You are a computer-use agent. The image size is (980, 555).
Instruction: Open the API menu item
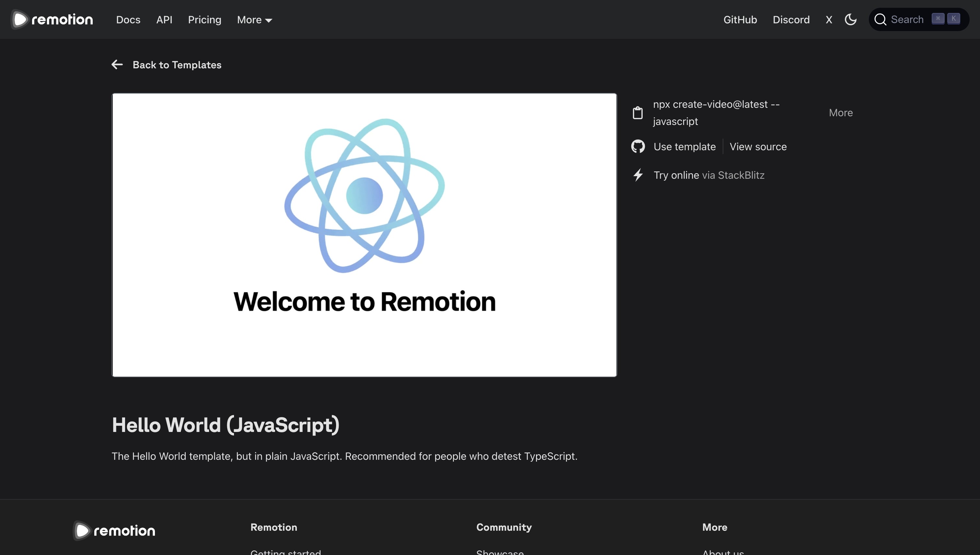[x=164, y=20]
